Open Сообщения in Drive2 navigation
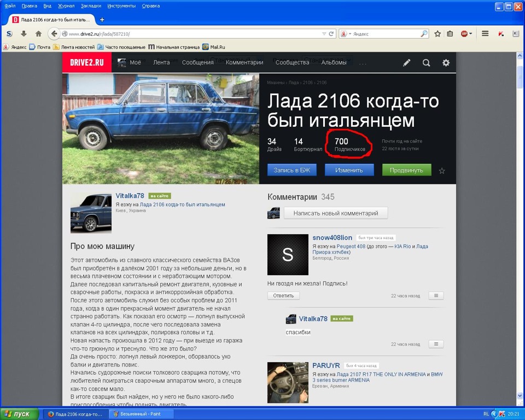 pos(197,62)
